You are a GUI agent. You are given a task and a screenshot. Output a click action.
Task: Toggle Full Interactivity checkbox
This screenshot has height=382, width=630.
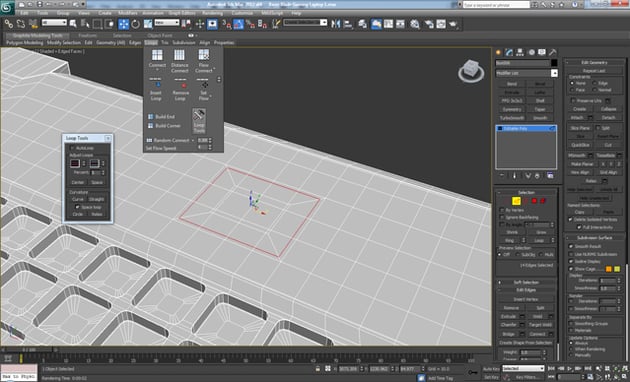pos(579,227)
